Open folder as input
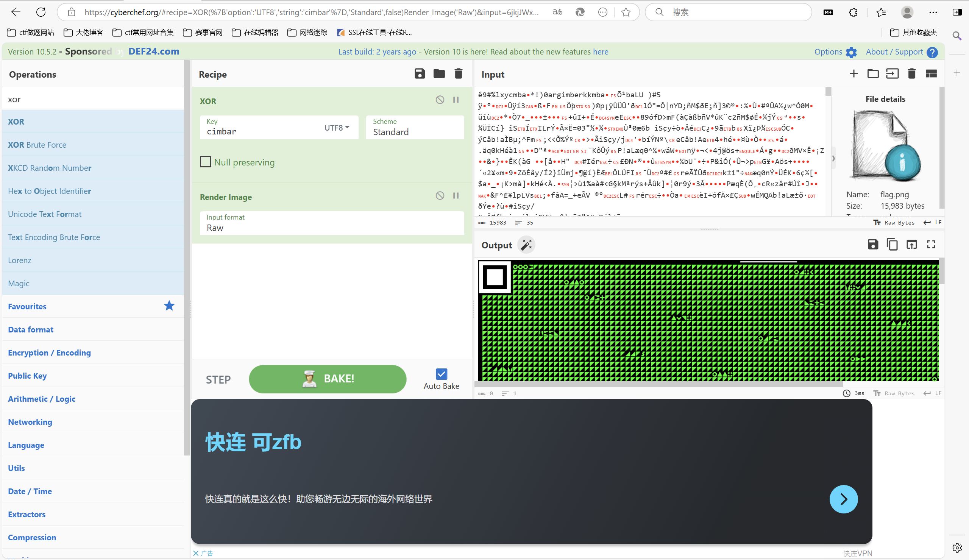The image size is (969, 560). click(873, 73)
